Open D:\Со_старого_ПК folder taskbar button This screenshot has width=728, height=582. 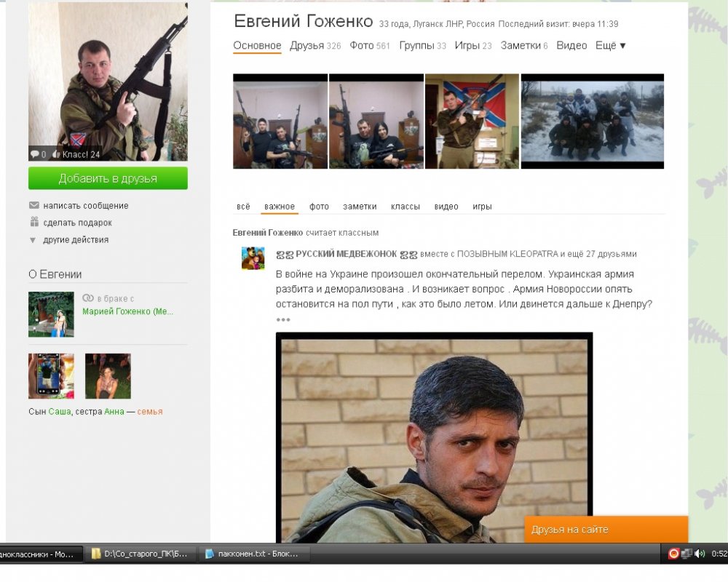point(142,554)
